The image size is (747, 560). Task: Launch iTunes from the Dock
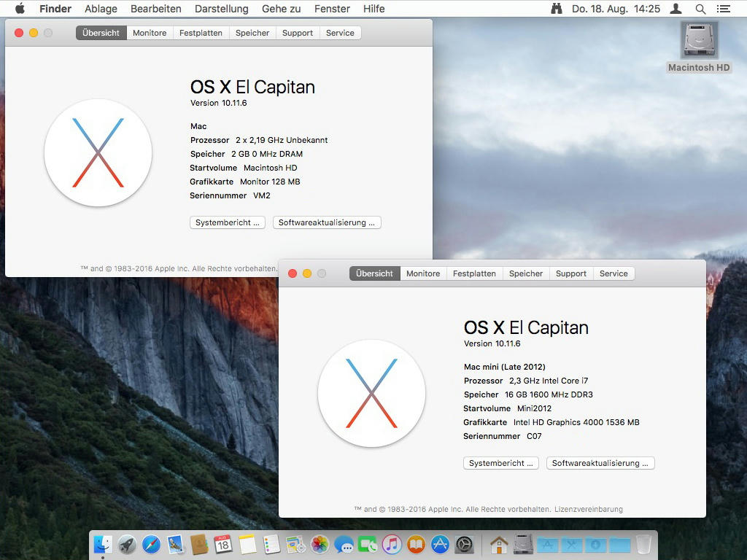coord(392,544)
